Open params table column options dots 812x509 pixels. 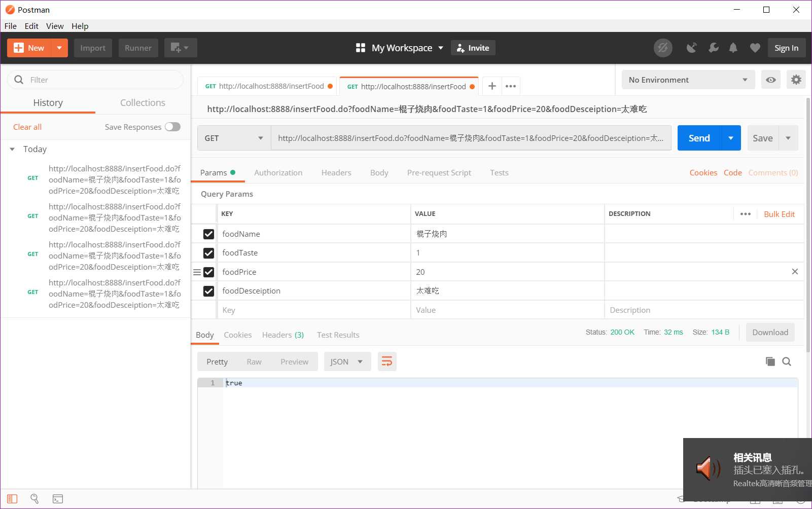745,214
